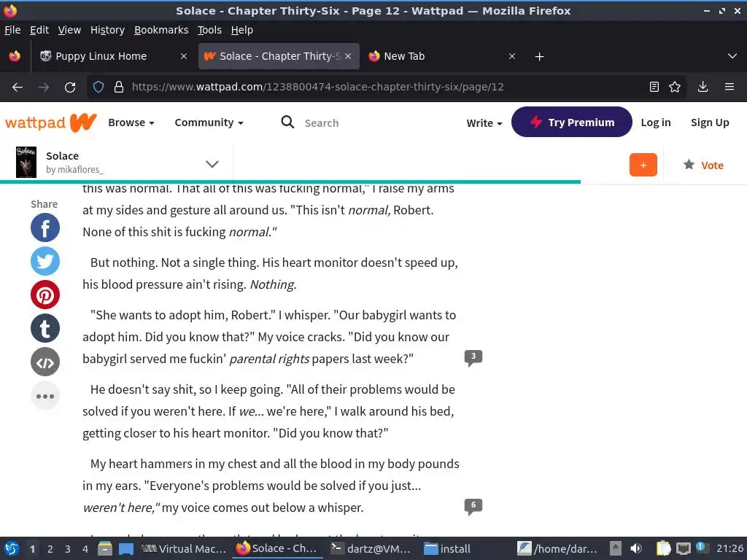Expand the Community dropdown
This screenshot has height=560, width=747.
click(x=209, y=122)
